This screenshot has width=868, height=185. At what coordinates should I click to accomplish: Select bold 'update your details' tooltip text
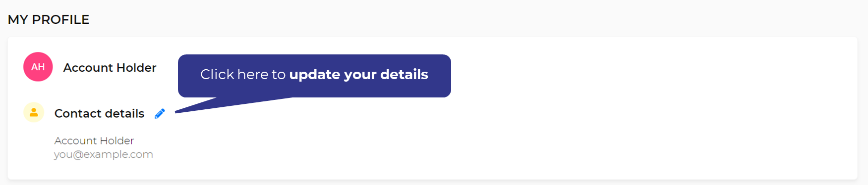(358, 74)
